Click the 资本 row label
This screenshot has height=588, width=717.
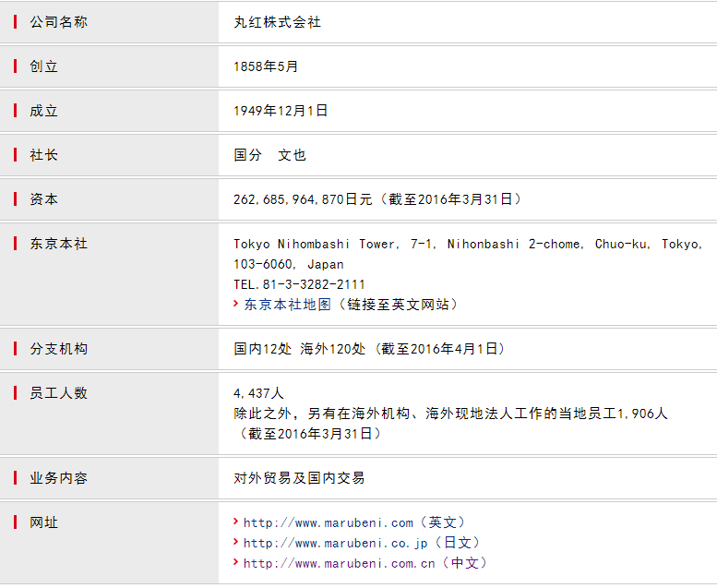[x=43, y=199]
